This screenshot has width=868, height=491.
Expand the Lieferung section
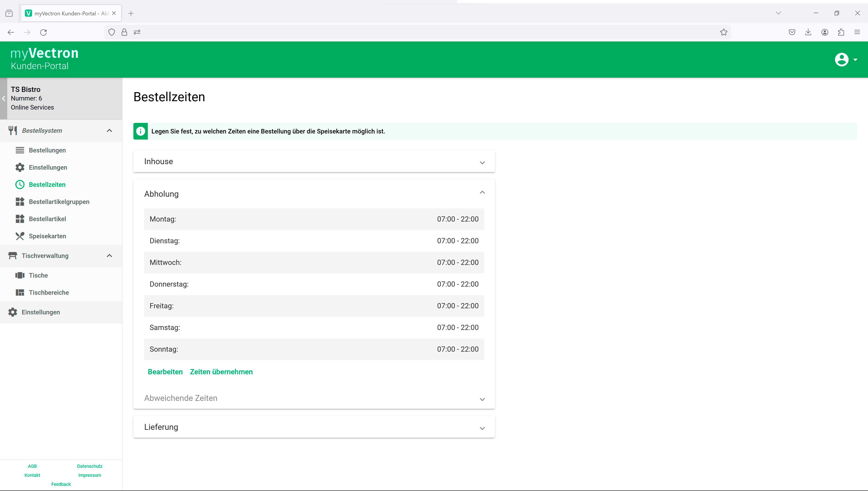482,428
